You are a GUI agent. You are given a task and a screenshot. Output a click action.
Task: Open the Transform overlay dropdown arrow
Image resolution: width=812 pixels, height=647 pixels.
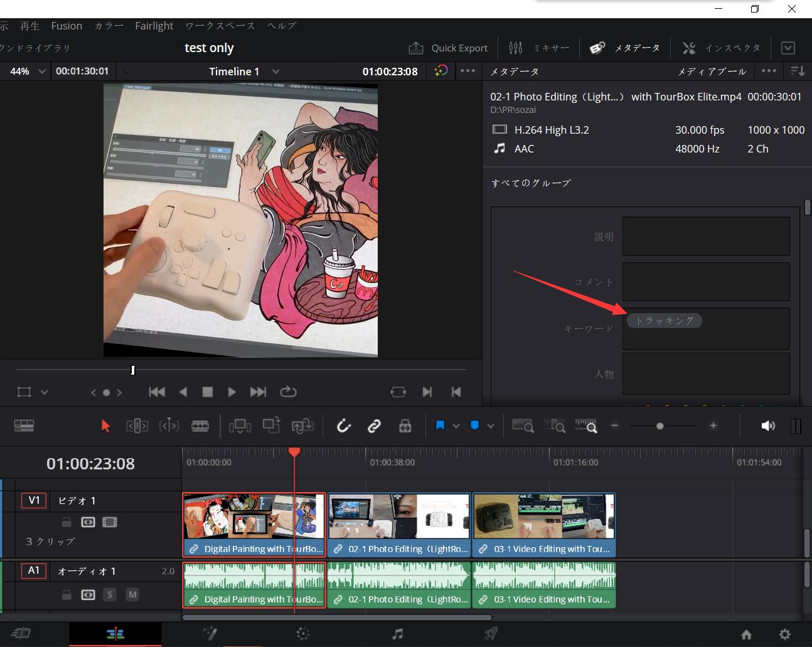(44, 392)
